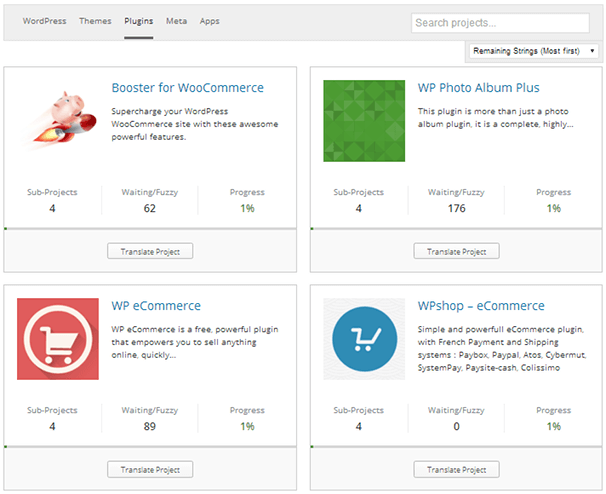Screen dimensions: 606x494
Task: Select the Plugins tab
Action: pos(139,22)
